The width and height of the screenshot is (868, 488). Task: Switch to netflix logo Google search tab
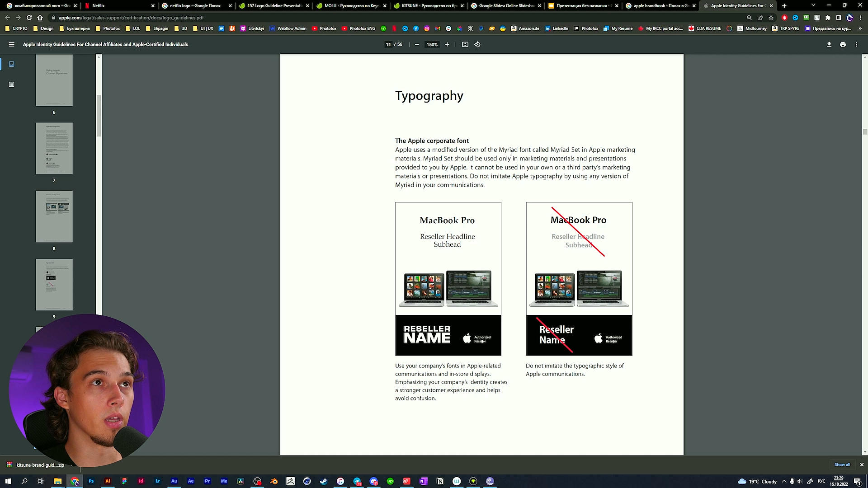pos(194,6)
